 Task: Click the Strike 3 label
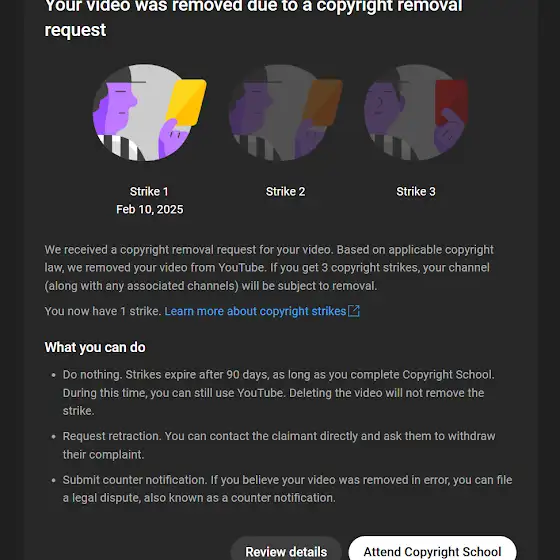(x=416, y=192)
